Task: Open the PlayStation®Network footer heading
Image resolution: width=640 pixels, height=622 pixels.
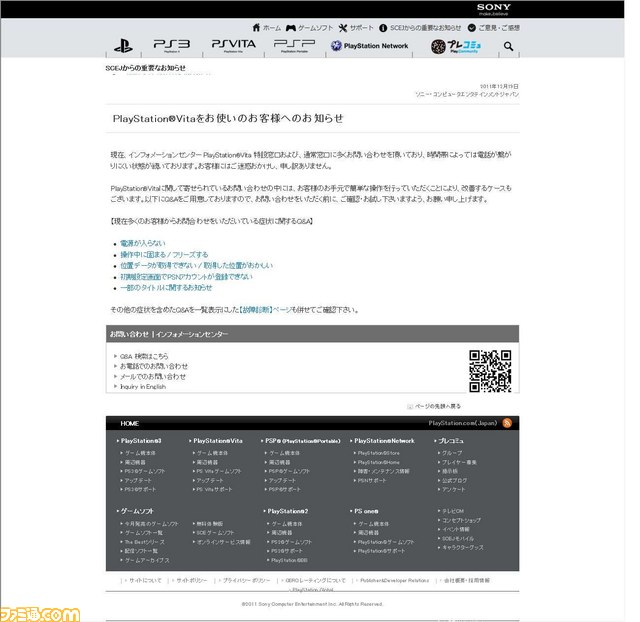Action: (384, 441)
